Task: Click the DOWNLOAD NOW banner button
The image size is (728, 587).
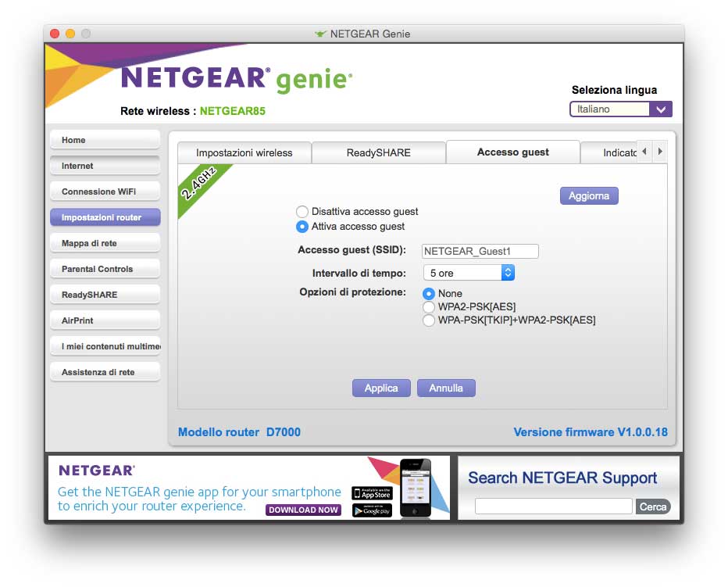Action: click(303, 510)
